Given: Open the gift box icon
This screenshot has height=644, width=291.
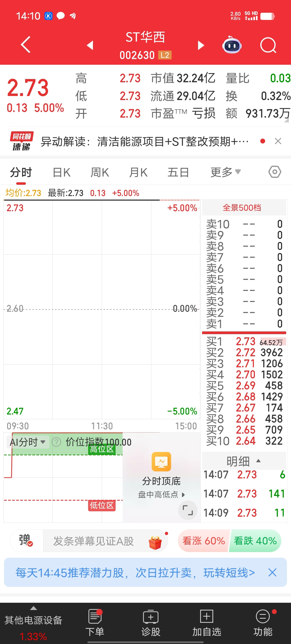Looking at the screenshot, I should pyautogui.click(x=155, y=543).
